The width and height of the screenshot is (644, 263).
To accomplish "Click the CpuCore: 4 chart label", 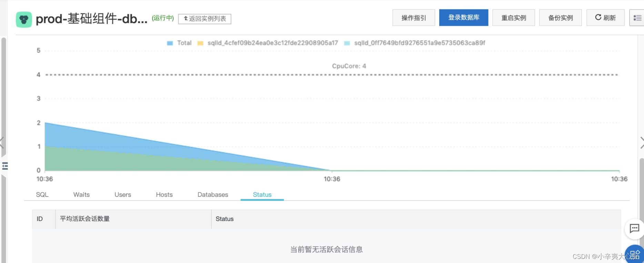I will click(x=349, y=66).
